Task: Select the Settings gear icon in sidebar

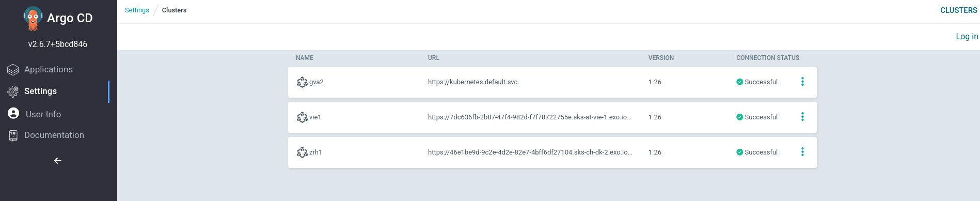Action: (13, 91)
